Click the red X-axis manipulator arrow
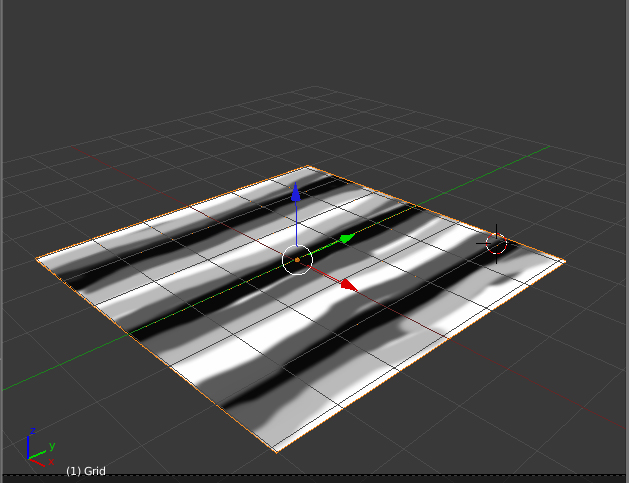 [349, 285]
